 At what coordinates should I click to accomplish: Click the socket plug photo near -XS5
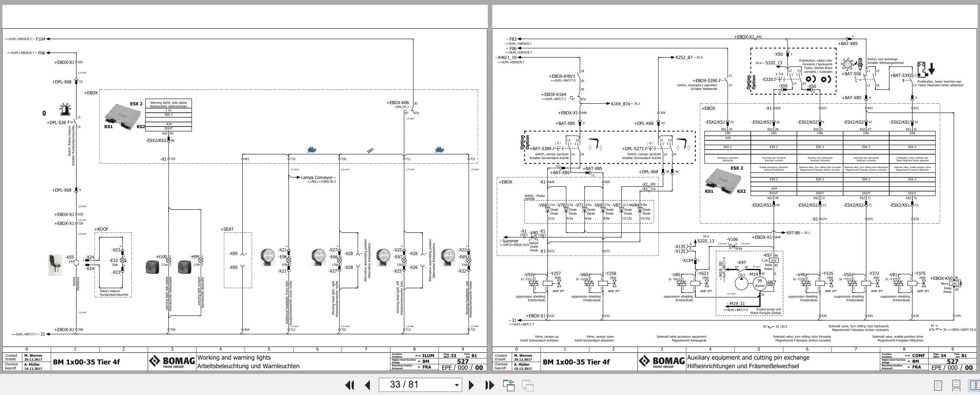pos(56,265)
